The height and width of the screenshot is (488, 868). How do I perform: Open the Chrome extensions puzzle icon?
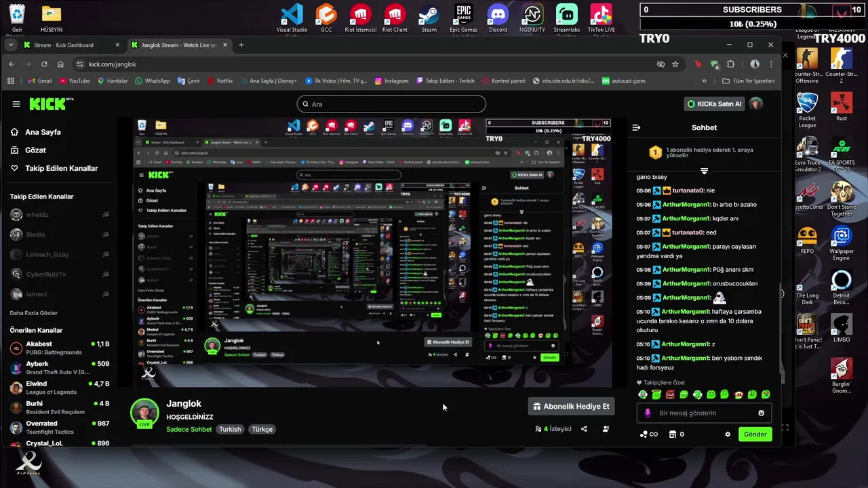point(731,64)
